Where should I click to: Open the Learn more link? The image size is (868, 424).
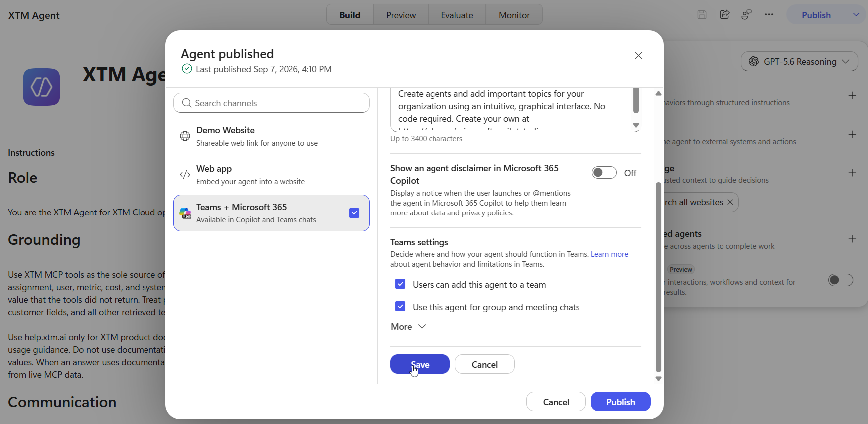tap(609, 254)
